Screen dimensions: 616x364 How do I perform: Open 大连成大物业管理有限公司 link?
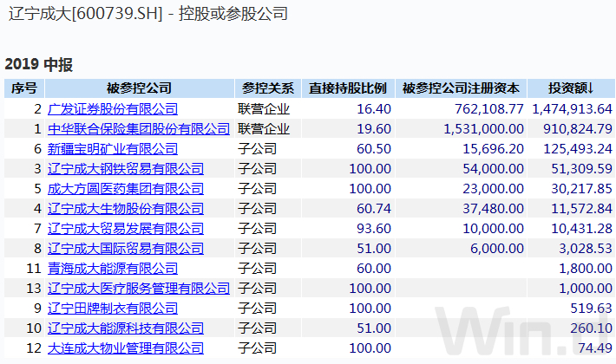coord(126,348)
